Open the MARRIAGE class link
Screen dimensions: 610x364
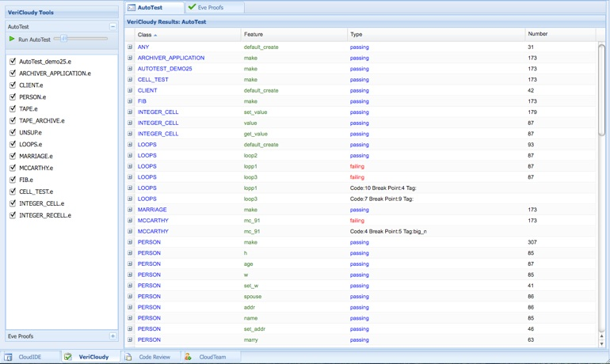tap(152, 210)
